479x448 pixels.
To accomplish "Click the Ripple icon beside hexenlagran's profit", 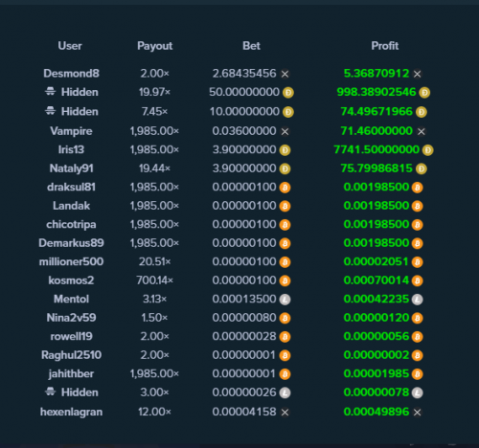I will pyautogui.click(x=417, y=413).
